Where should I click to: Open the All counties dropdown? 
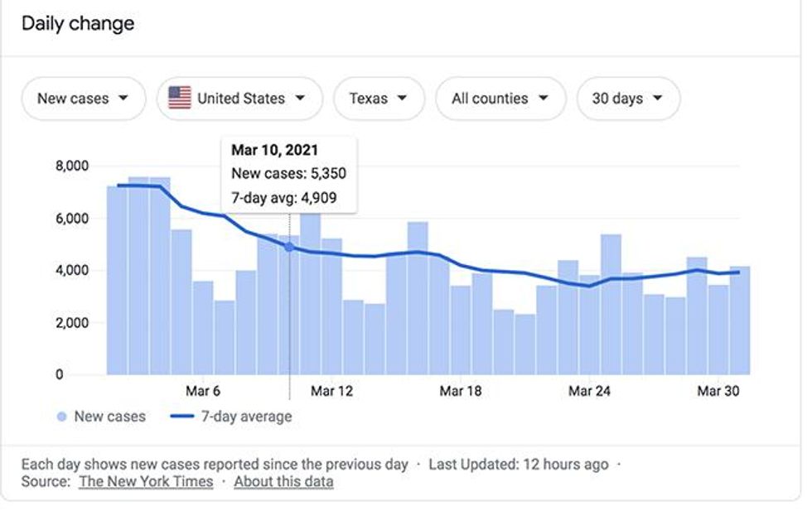[500, 99]
